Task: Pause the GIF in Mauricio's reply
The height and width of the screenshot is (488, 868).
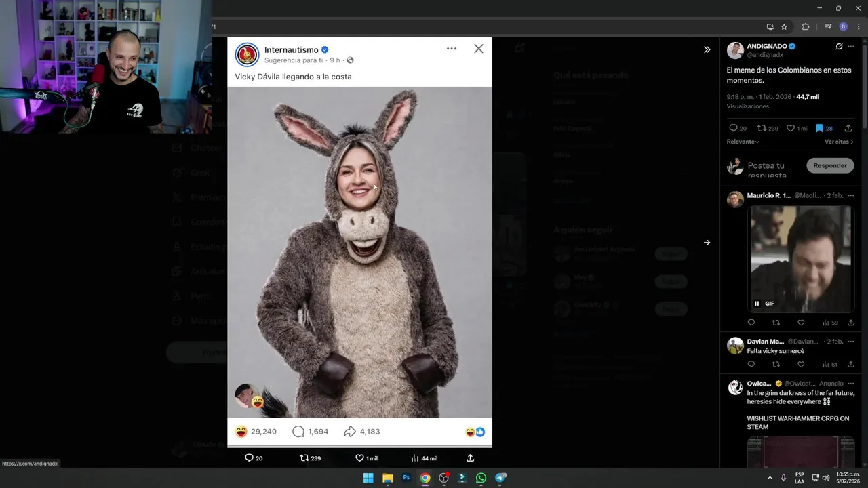Action: (757, 304)
